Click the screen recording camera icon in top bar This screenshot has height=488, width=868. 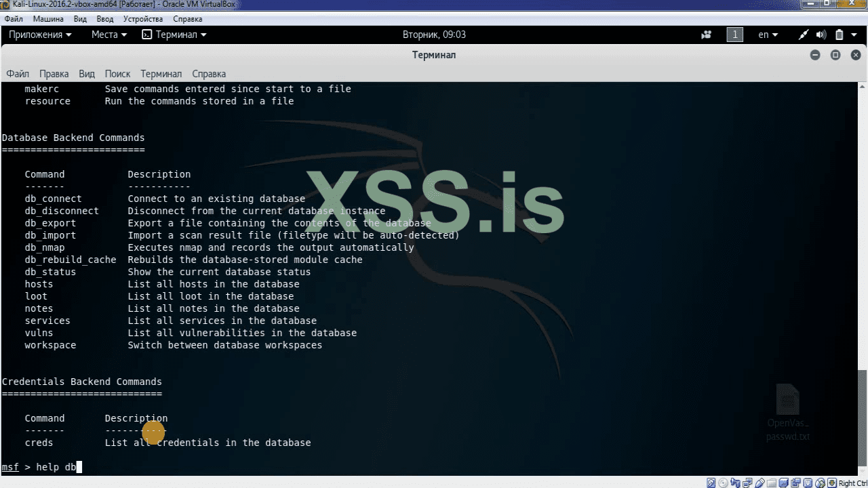coord(707,35)
